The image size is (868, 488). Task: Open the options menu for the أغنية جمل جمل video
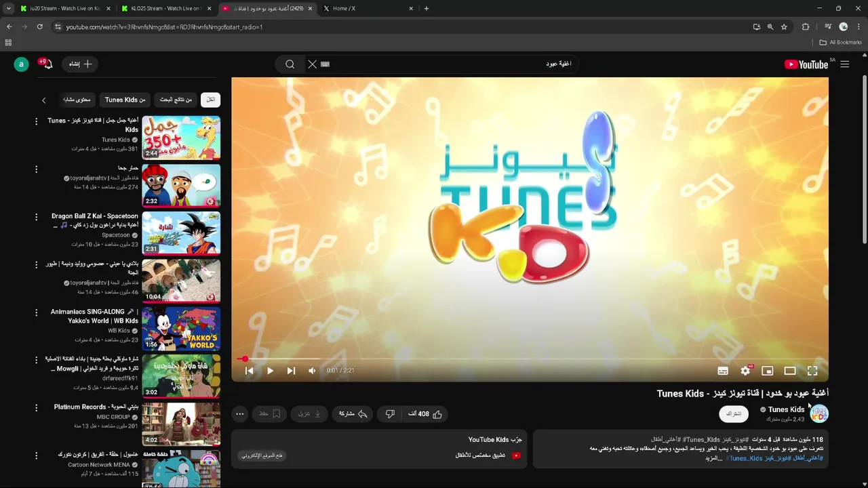pyautogui.click(x=37, y=121)
